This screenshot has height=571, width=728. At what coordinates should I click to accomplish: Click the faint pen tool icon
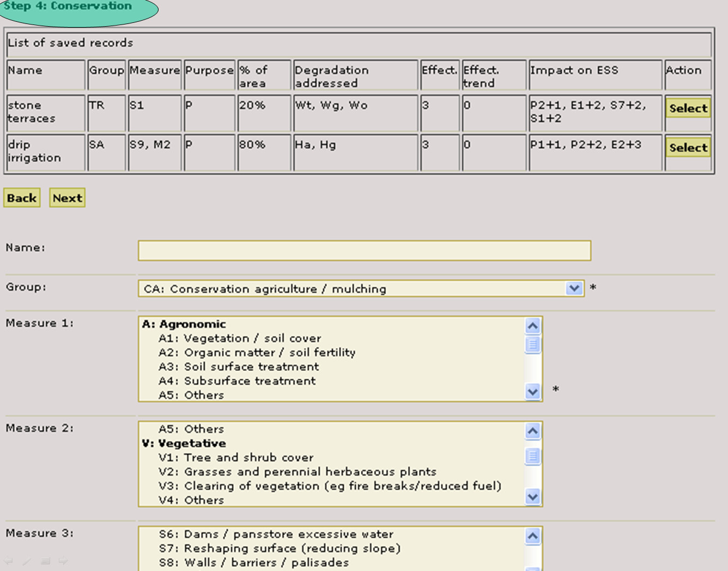click(27, 561)
